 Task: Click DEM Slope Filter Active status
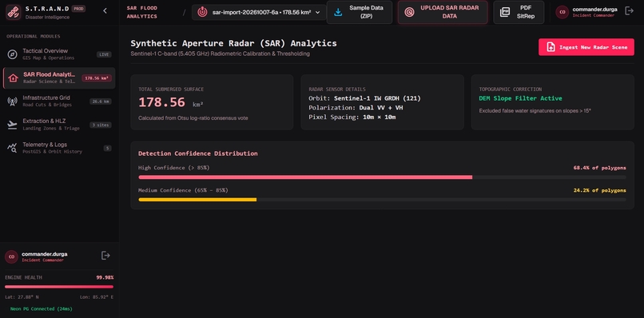[x=520, y=98]
